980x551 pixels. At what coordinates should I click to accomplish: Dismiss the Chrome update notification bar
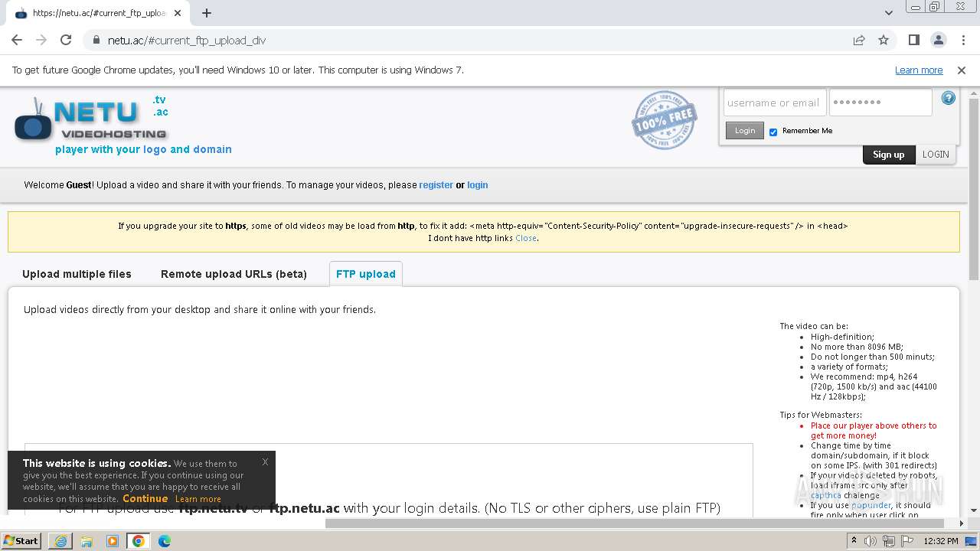tap(962, 70)
